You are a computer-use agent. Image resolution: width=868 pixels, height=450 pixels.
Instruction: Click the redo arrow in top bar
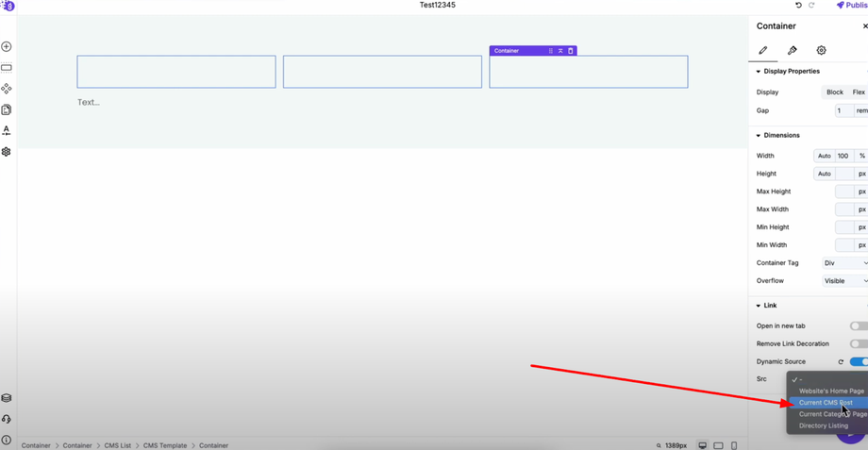coord(811,5)
